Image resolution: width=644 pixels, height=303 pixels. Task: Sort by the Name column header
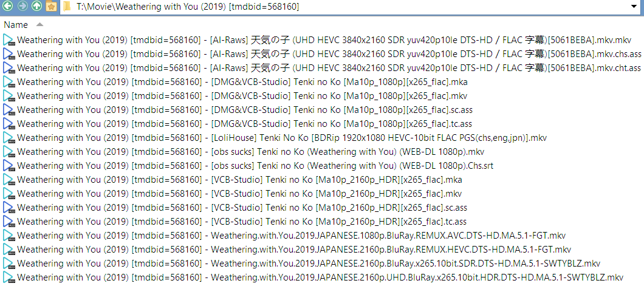(16, 25)
